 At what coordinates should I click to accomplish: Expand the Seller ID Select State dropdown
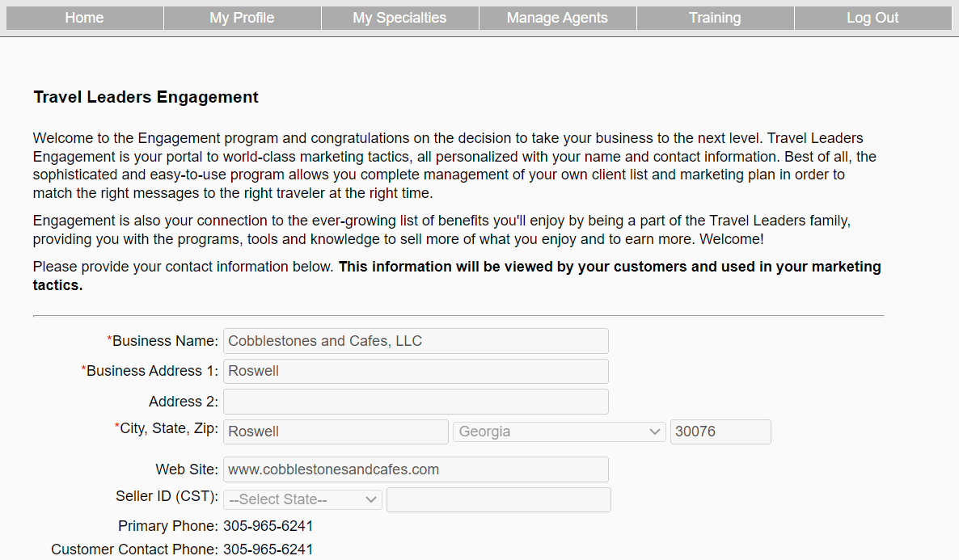[302, 499]
